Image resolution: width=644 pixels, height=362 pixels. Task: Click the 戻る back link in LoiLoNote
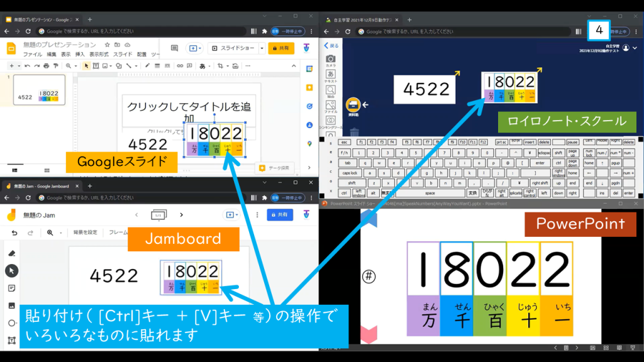[331, 45]
